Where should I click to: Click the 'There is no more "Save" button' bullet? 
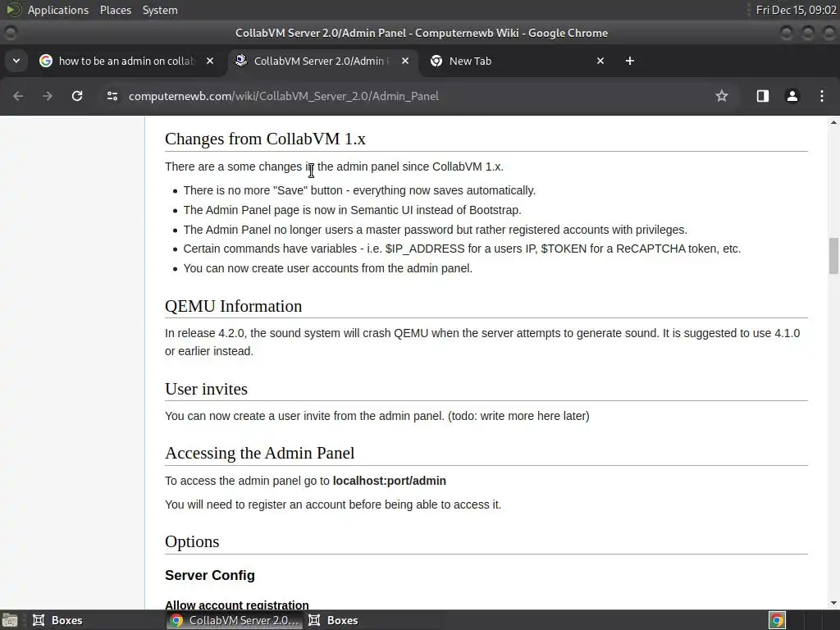coord(359,190)
